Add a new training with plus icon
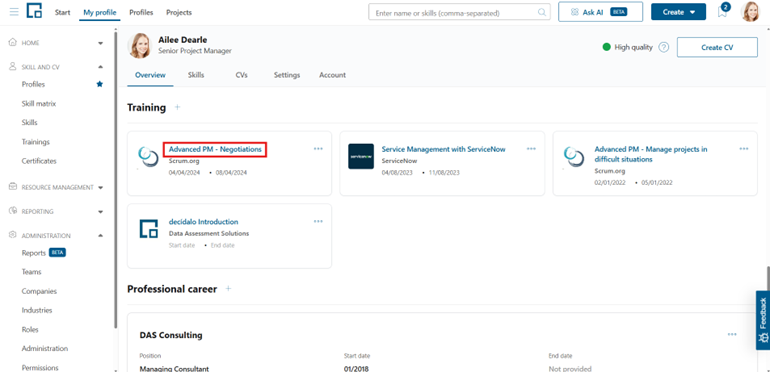The image size is (770, 372). click(177, 107)
